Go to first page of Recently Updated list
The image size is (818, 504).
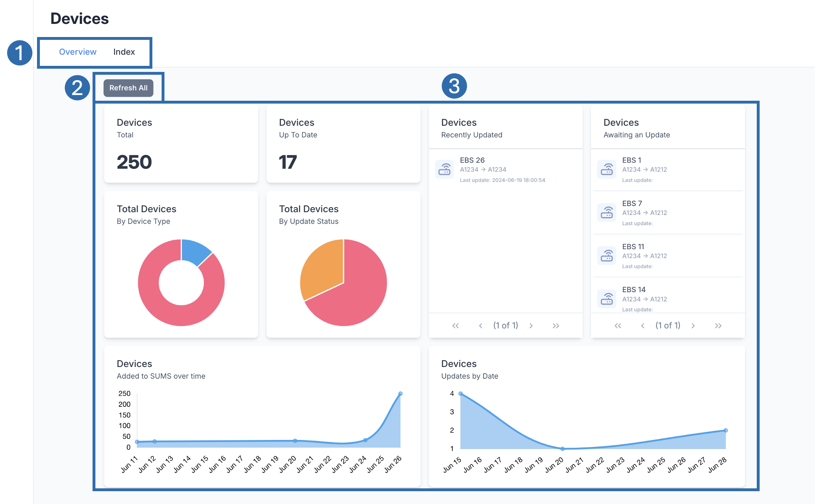[x=455, y=326]
